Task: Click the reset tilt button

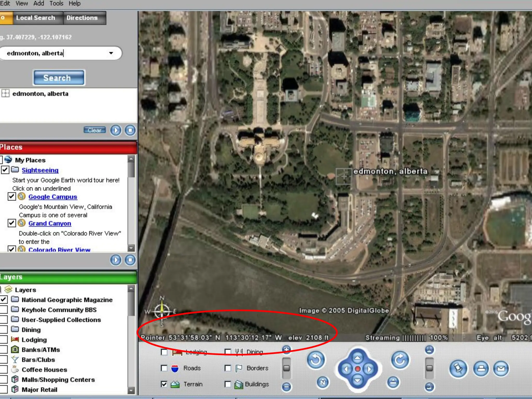Action: 393,382
